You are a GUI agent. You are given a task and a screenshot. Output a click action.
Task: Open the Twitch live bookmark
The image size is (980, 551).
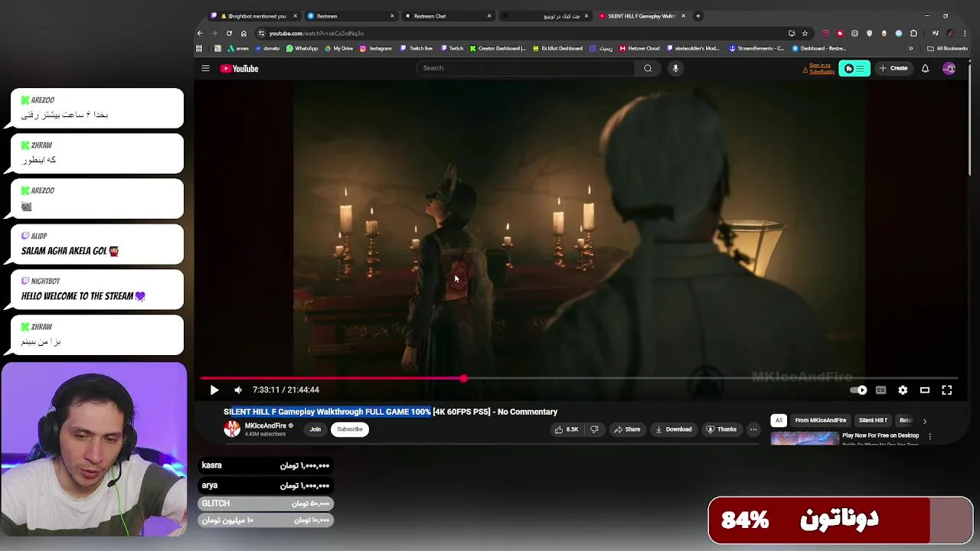coord(416,48)
